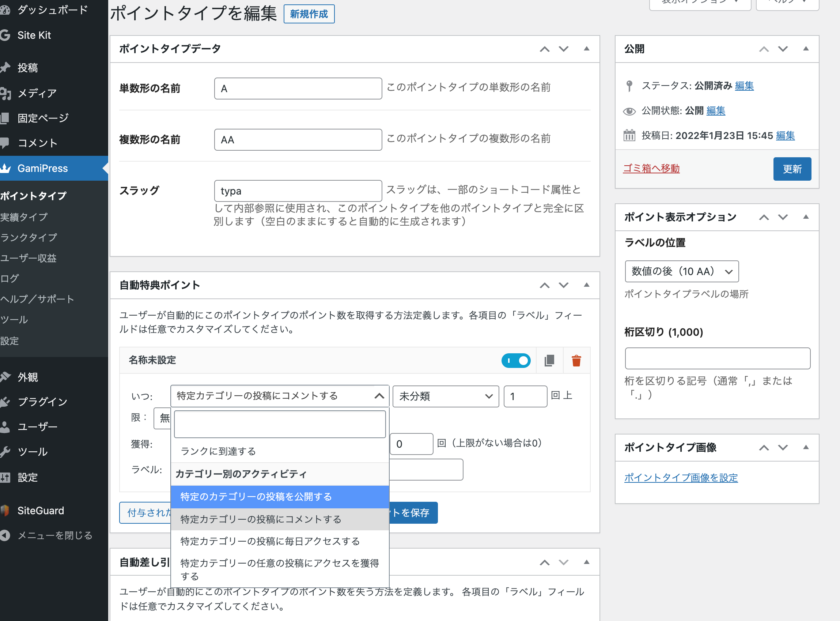Open the 投稿 menu with the pin icon
Screen dimensions: 840x621
click(27, 68)
